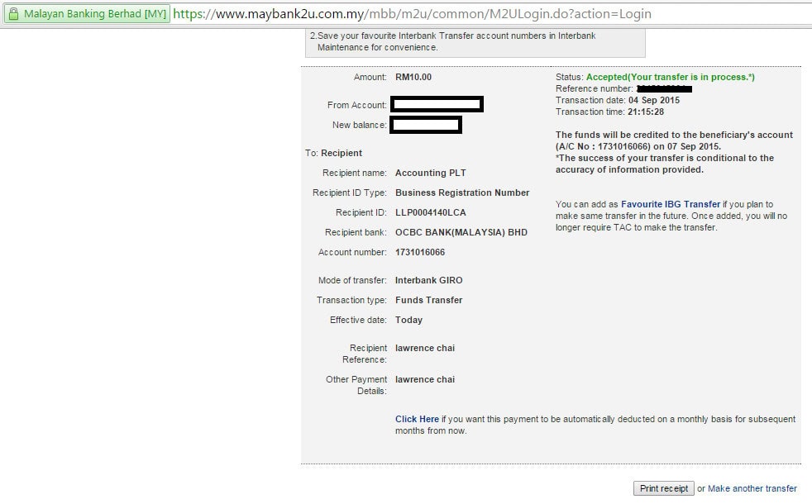The height and width of the screenshot is (504, 812).
Task: Click the Reference number label
Action: coord(594,89)
